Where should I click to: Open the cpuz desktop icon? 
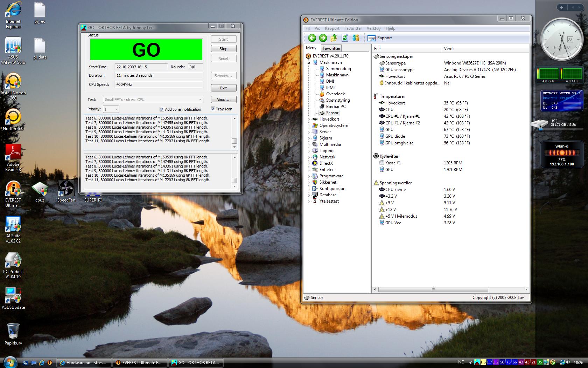(x=40, y=192)
